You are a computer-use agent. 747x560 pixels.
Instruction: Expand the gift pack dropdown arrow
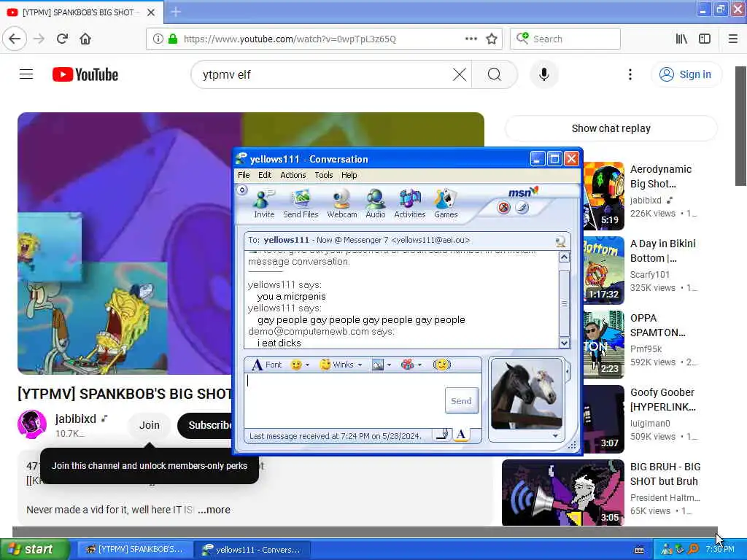(x=419, y=365)
